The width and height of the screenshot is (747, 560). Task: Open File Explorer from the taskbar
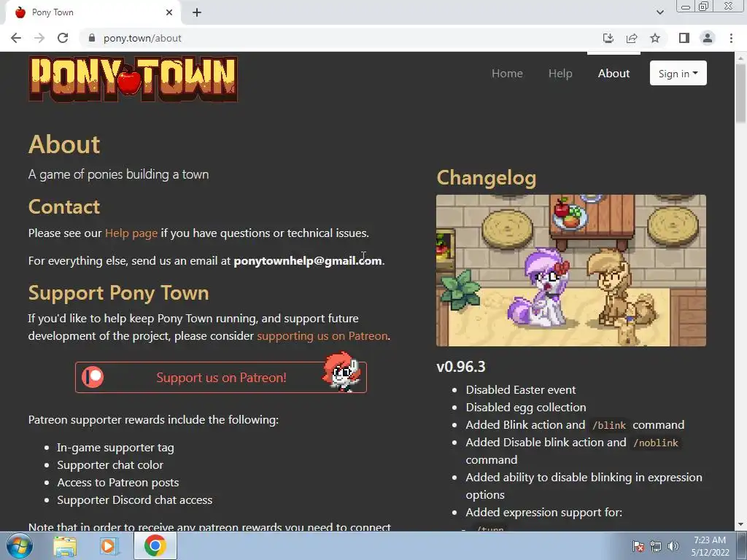point(65,546)
